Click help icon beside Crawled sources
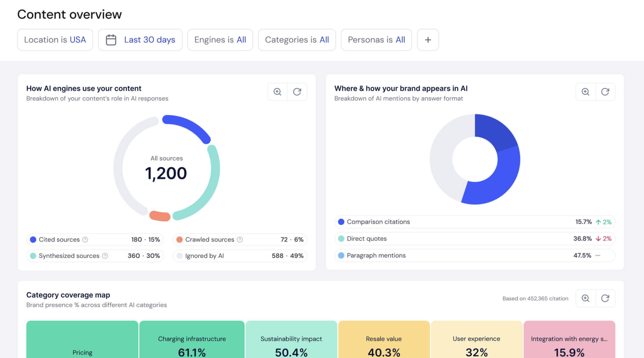 pyautogui.click(x=240, y=240)
